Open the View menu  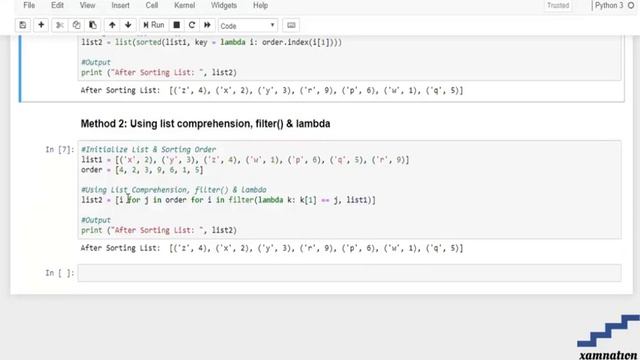[87, 5]
